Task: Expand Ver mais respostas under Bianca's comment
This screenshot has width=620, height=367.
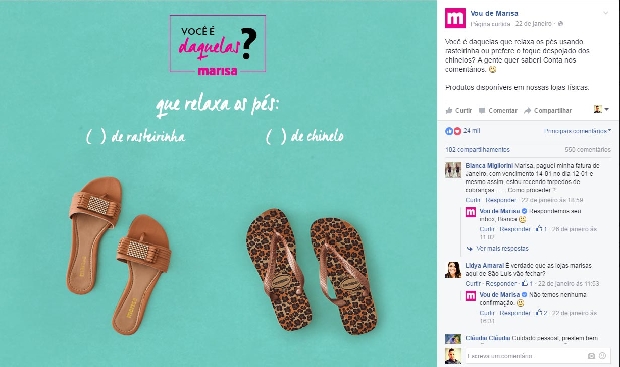Action: point(502,249)
